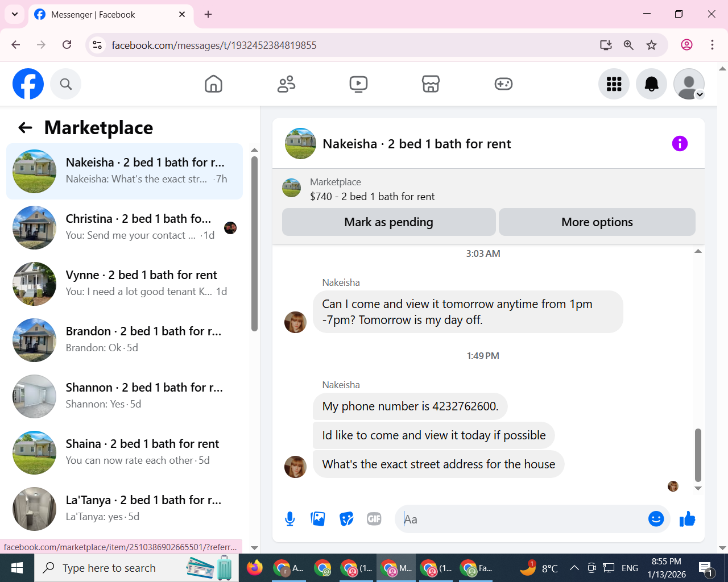
Task: Select the Messenger | Facebook tab
Action: [x=111, y=15]
